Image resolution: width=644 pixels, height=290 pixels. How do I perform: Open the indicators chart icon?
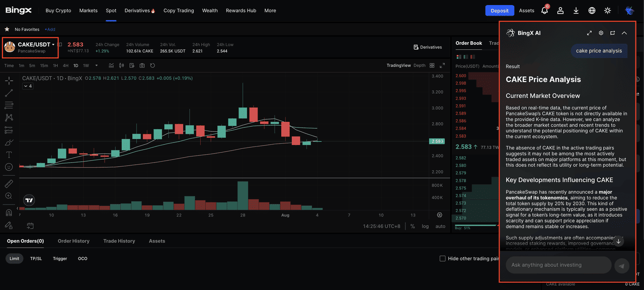(x=111, y=65)
